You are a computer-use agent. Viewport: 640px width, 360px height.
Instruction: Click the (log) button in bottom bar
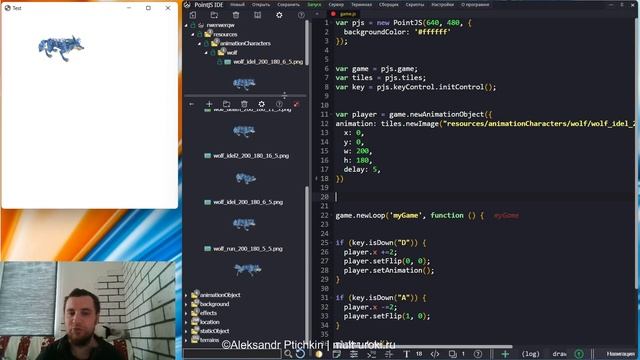tap(530, 354)
